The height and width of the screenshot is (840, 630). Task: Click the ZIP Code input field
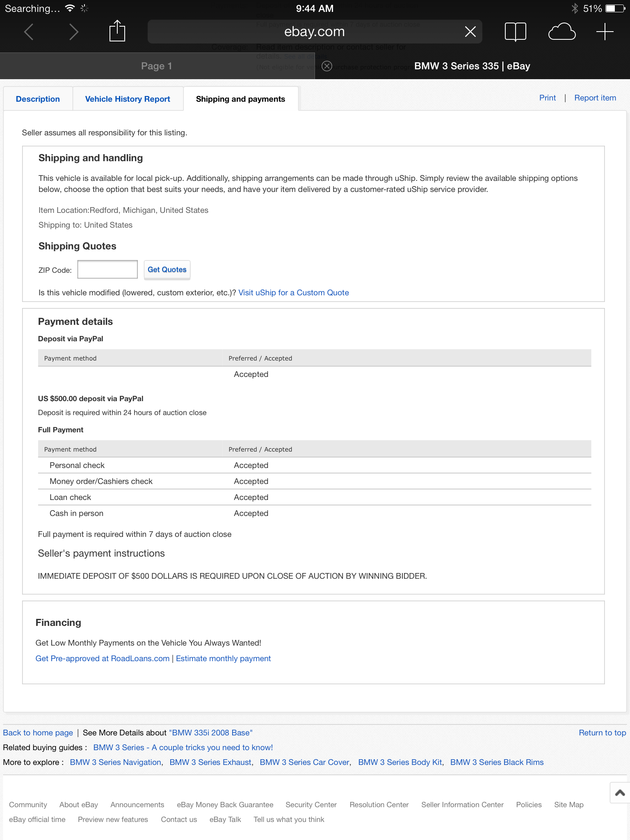(107, 269)
